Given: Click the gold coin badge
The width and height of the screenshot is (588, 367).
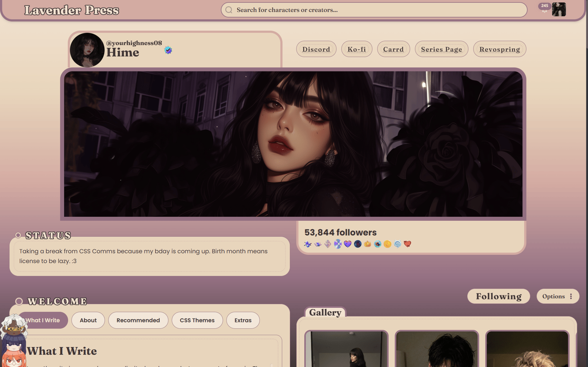Looking at the screenshot, I should pyautogui.click(x=387, y=244).
